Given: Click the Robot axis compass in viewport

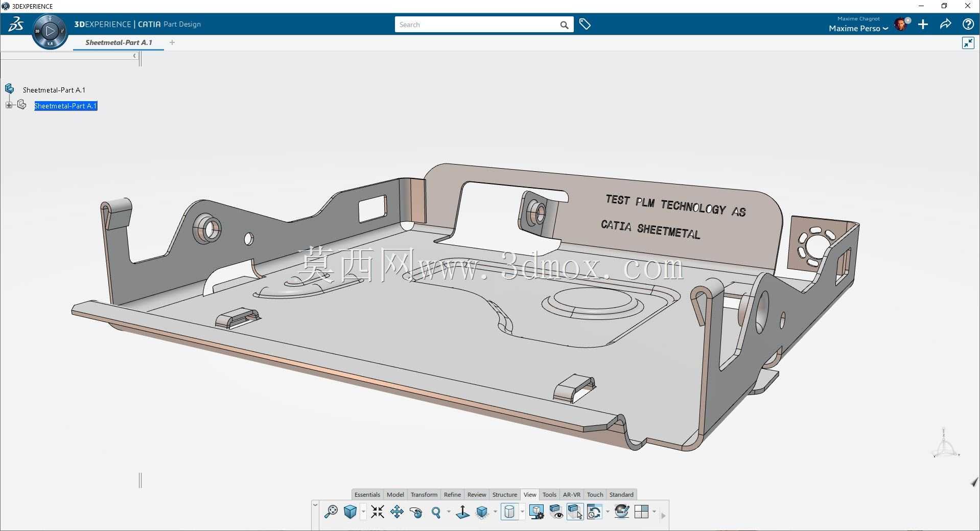Looking at the screenshot, I should click(945, 444).
